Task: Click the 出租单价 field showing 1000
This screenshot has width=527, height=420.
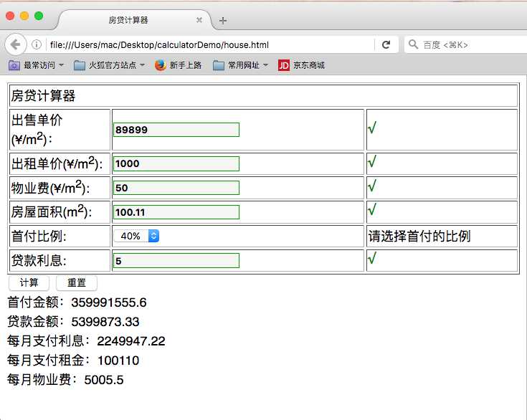Action: [x=176, y=163]
